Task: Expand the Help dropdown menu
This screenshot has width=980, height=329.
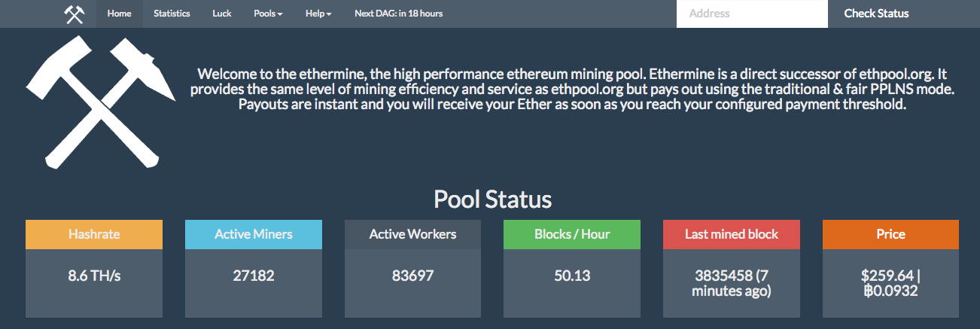Action: coord(318,14)
